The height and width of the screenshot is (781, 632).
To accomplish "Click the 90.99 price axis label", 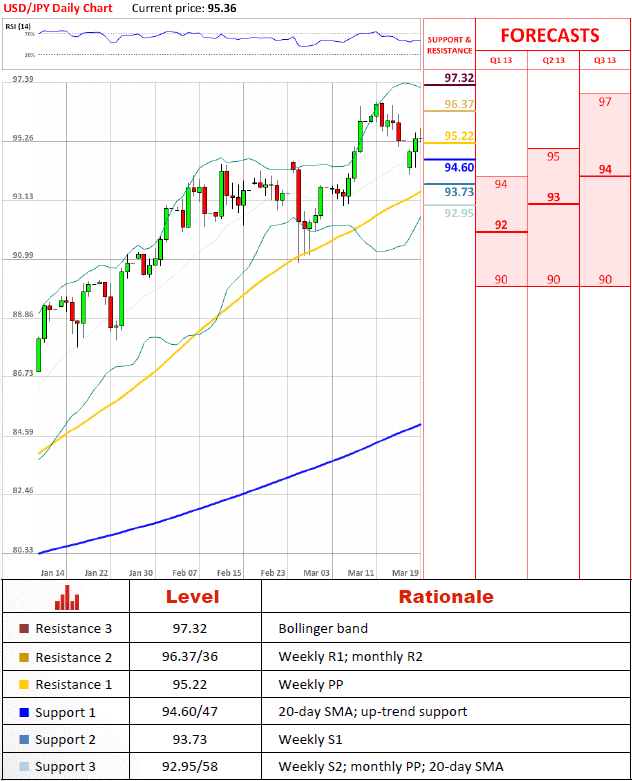I will [x=23, y=255].
